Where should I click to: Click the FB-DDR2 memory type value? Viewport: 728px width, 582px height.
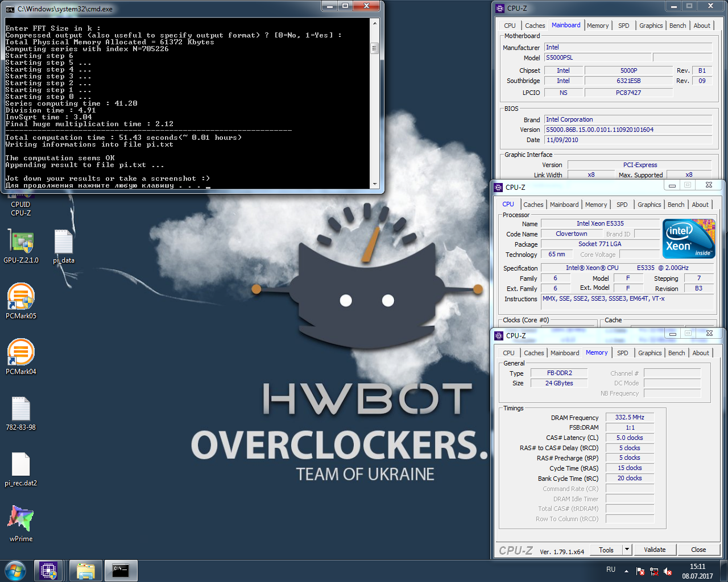559,373
